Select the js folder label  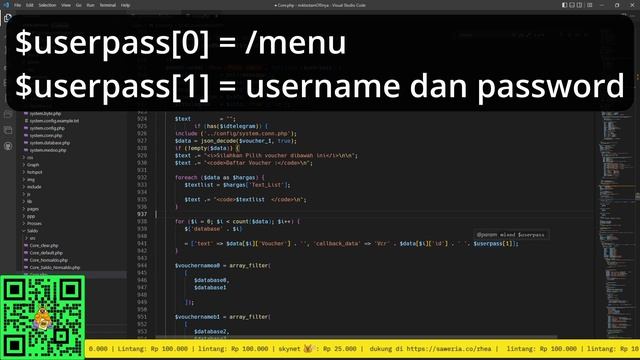click(29, 194)
